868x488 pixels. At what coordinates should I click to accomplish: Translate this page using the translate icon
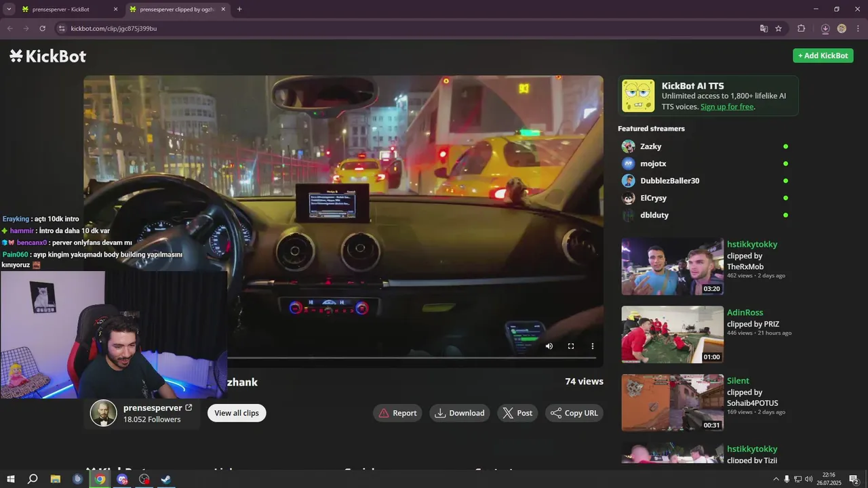tap(764, 28)
